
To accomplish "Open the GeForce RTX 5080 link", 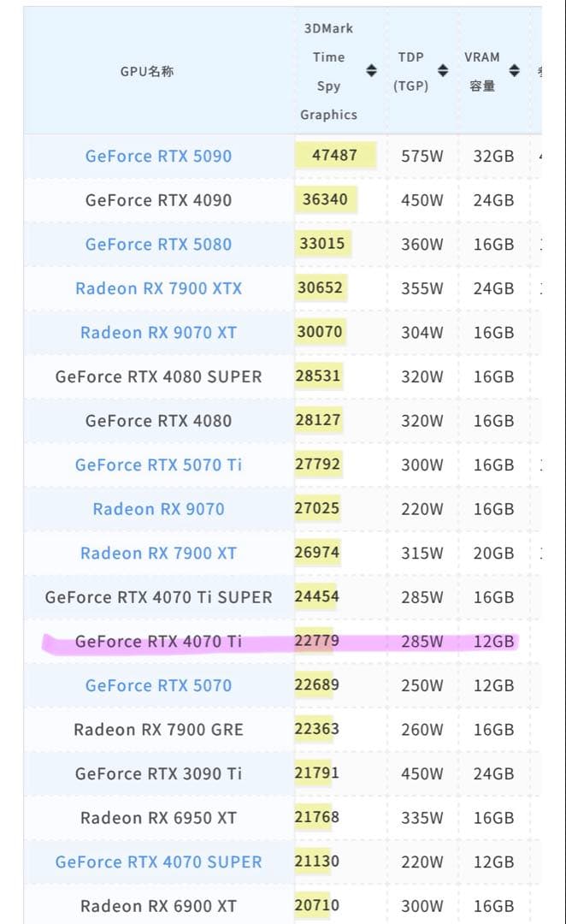I will click(157, 244).
